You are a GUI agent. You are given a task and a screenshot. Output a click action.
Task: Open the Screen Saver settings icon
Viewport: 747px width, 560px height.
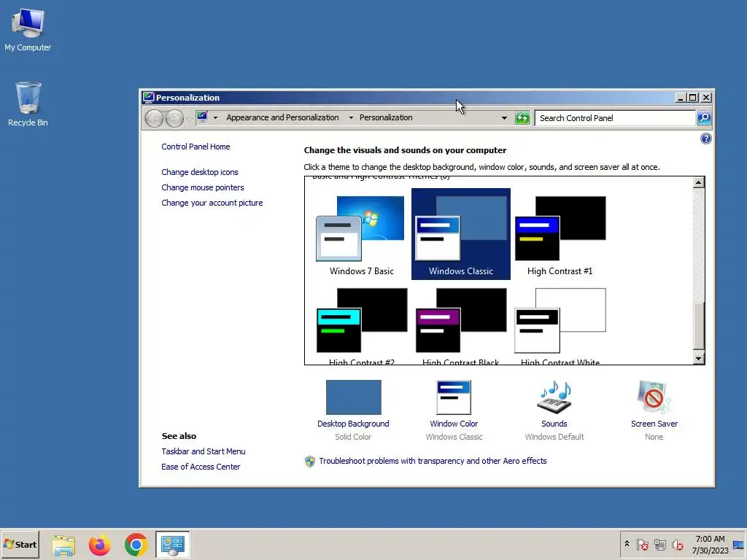(x=654, y=397)
